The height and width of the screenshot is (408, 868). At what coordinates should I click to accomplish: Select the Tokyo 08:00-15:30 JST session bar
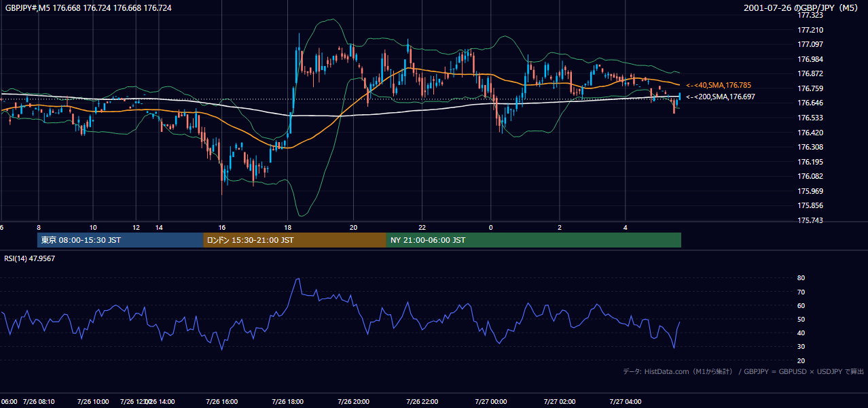(x=120, y=240)
